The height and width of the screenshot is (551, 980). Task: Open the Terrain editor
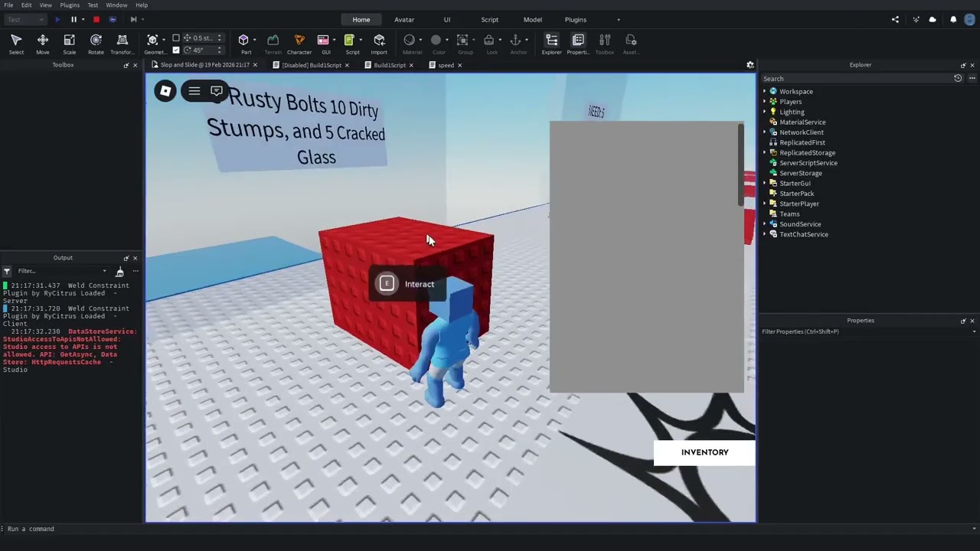point(273,44)
